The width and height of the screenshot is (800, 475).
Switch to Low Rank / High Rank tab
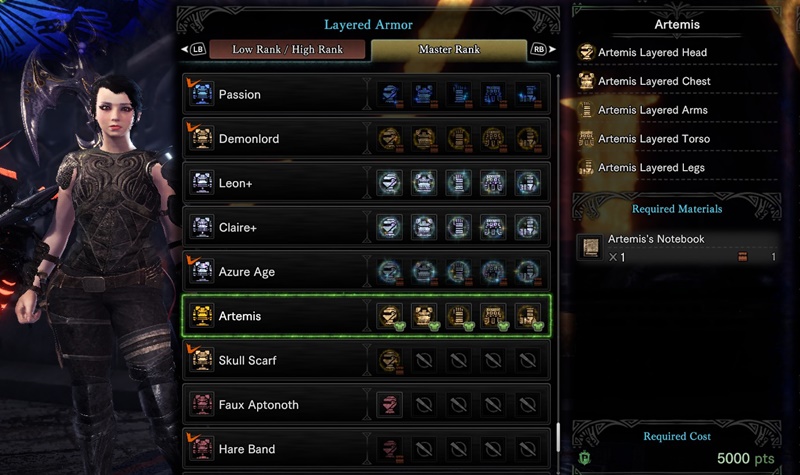tap(287, 49)
